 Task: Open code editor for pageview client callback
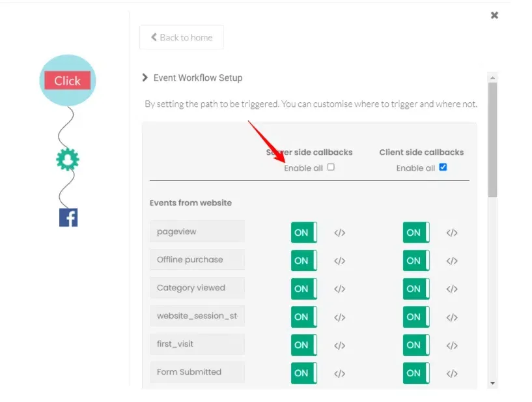click(452, 233)
